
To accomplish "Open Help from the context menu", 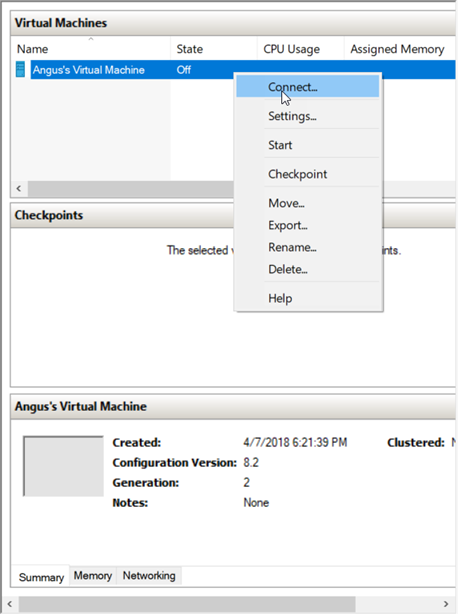I will pyautogui.click(x=308, y=298).
